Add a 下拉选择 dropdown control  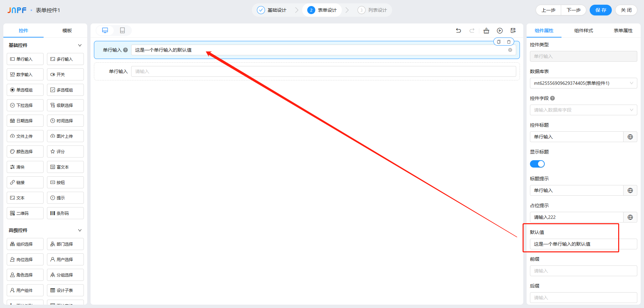[x=25, y=105]
